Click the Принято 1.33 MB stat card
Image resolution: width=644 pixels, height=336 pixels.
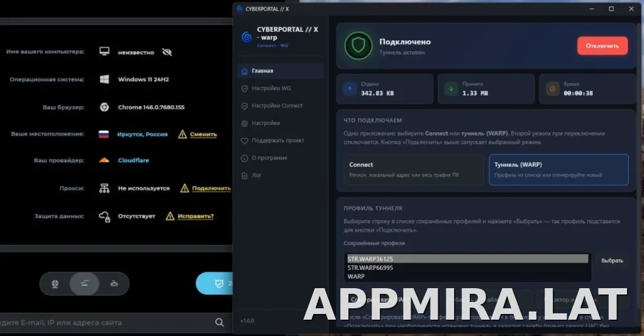(x=486, y=89)
